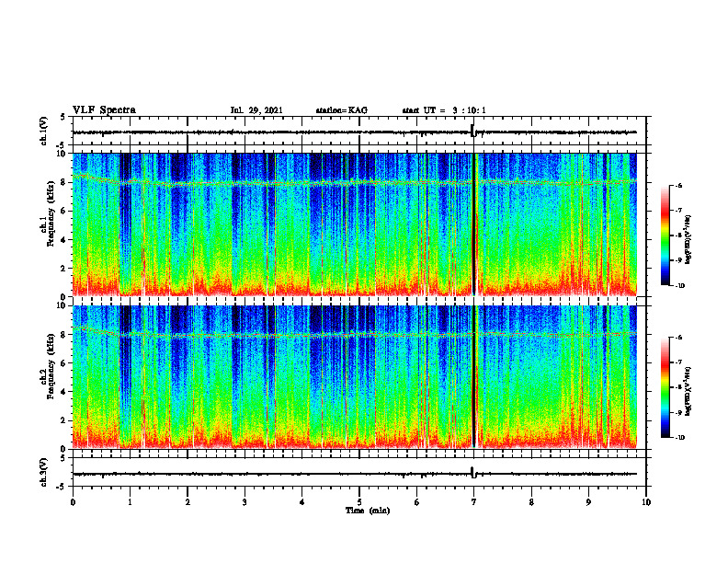Click the black dropout band in ch.2 spectrogram
Image resolution: width=728 pixels, height=563 pixels.
point(474,377)
